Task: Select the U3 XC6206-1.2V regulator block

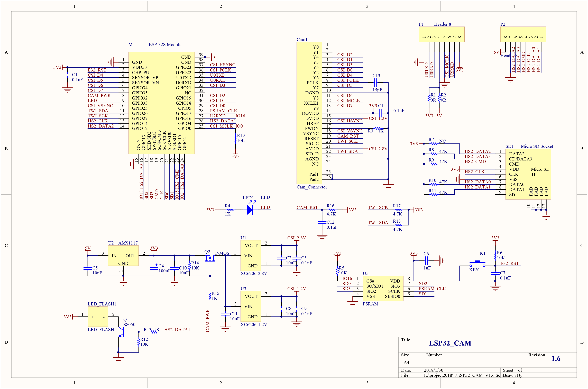Action: pos(251,306)
